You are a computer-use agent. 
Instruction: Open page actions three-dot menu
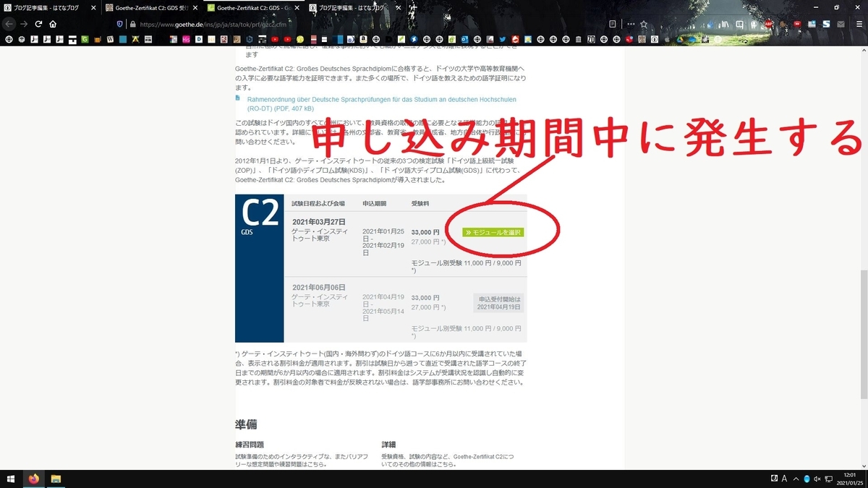[631, 24]
